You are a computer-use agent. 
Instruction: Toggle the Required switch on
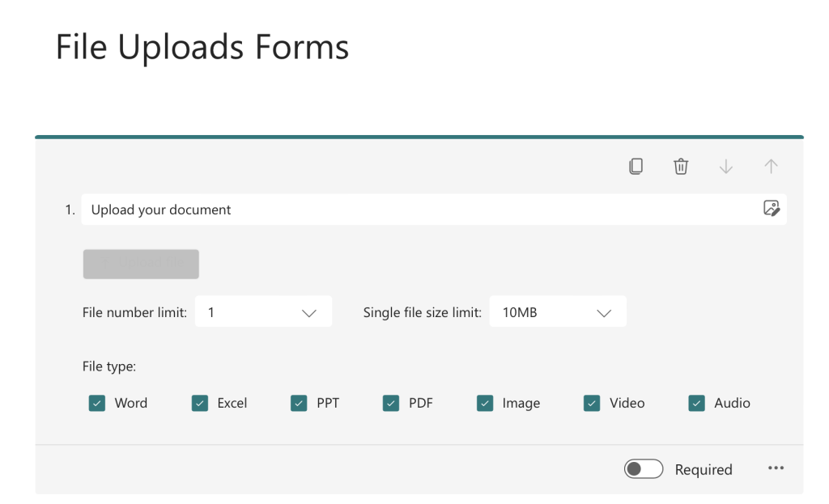click(x=644, y=468)
